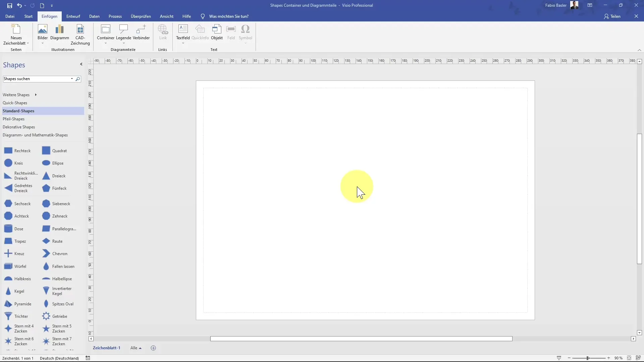Open the Legende callout gallery

click(x=123, y=35)
